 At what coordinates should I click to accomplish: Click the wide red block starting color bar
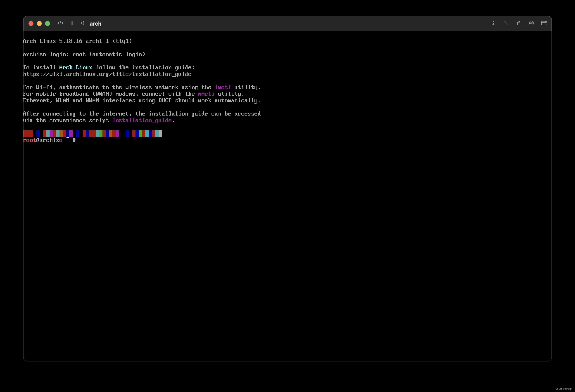click(28, 134)
